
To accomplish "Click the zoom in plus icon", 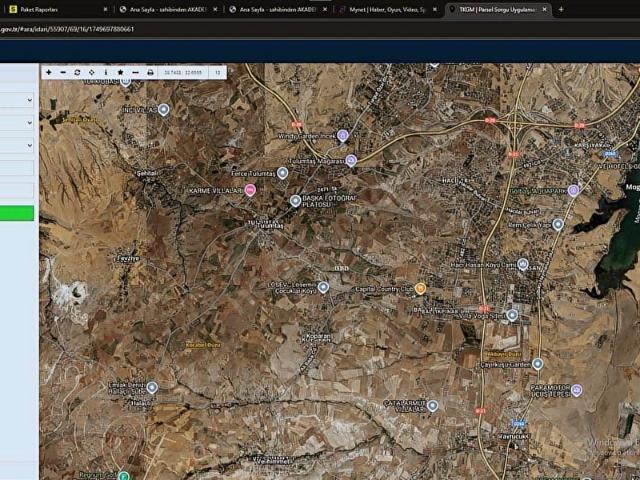I will point(48,72).
